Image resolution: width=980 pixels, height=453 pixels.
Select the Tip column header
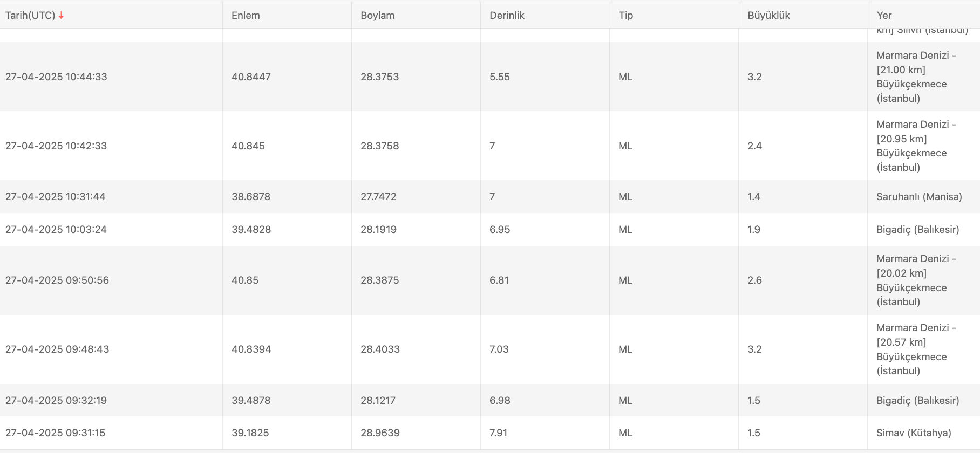tap(625, 16)
